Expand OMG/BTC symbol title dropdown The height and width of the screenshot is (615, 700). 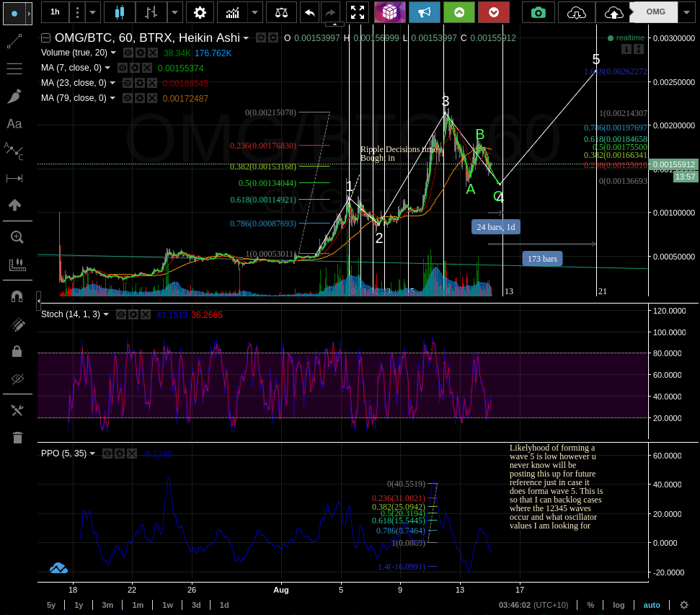246,38
